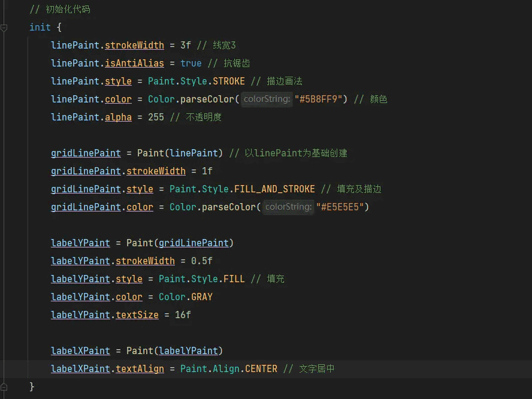
Task: Click colorString hint before "#5B8FF9"
Action: click(267, 99)
